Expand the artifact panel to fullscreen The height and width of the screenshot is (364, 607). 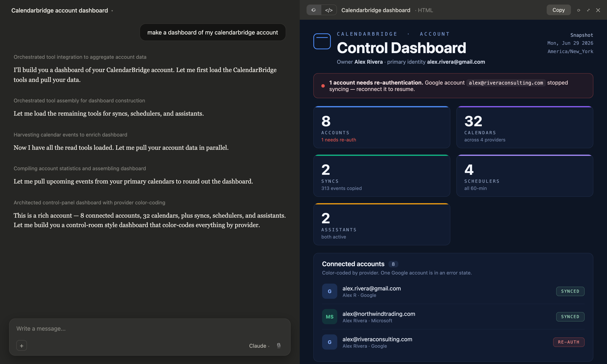coord(588,10)
